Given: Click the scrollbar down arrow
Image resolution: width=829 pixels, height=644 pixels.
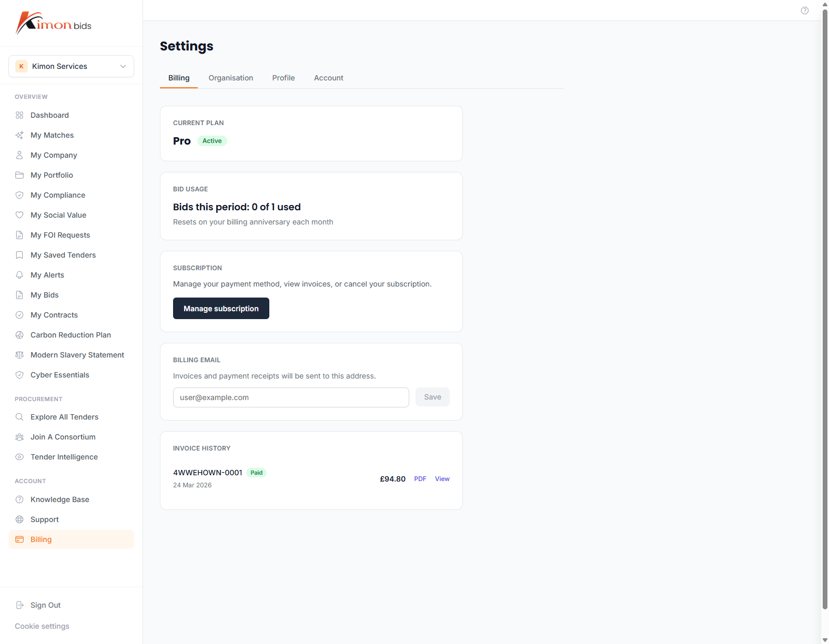Looking at the screenshot, I should [825, 640].
